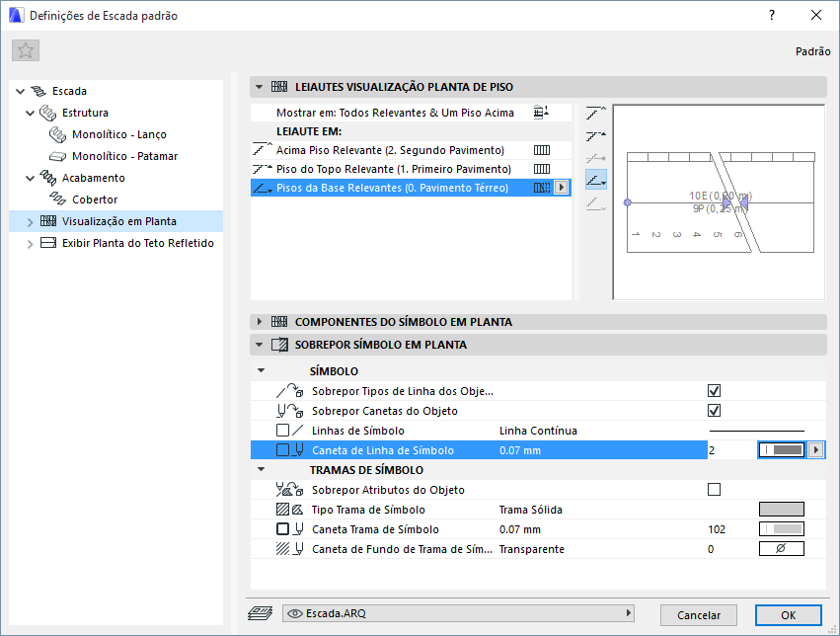
Task: Collapse the Estrutura tree node
Action: coord(31,113)
